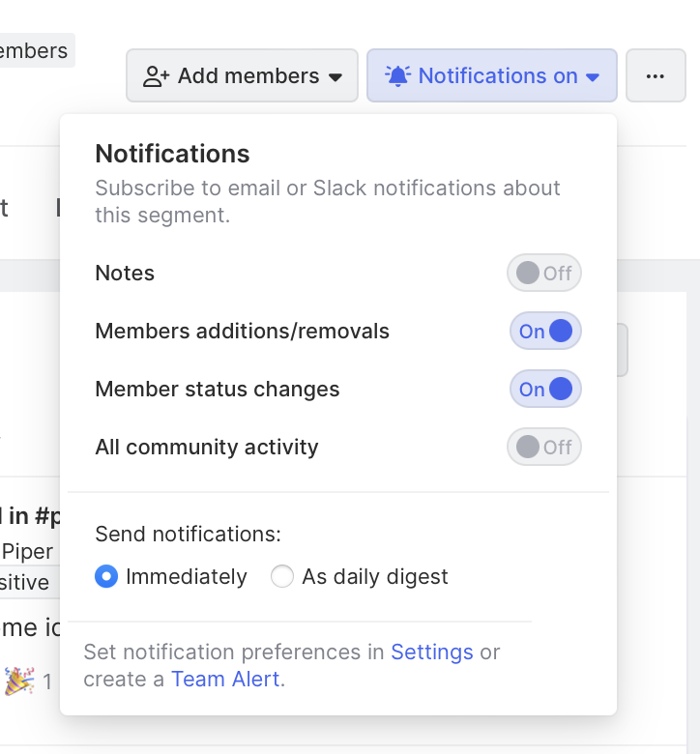Viewport: 700px width, 754px height.
Task: Click the add-person icon on Add members
Action: tap(157, 76)
